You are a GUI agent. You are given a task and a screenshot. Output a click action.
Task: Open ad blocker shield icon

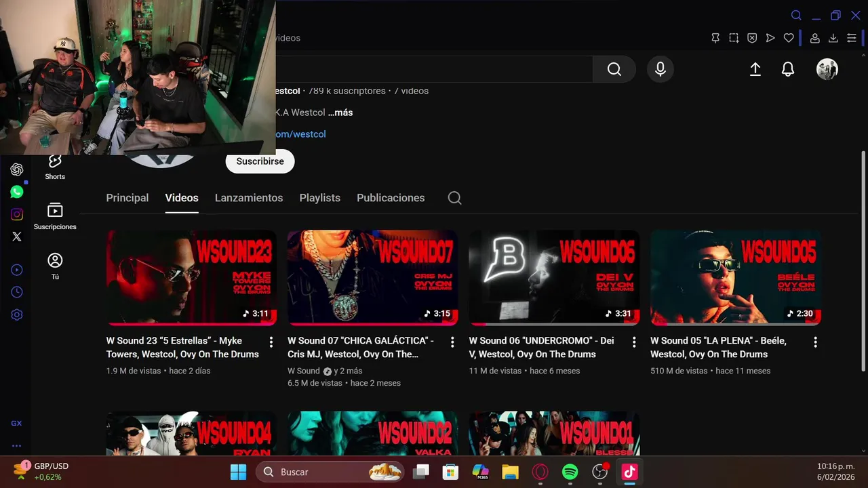[752, 38]
